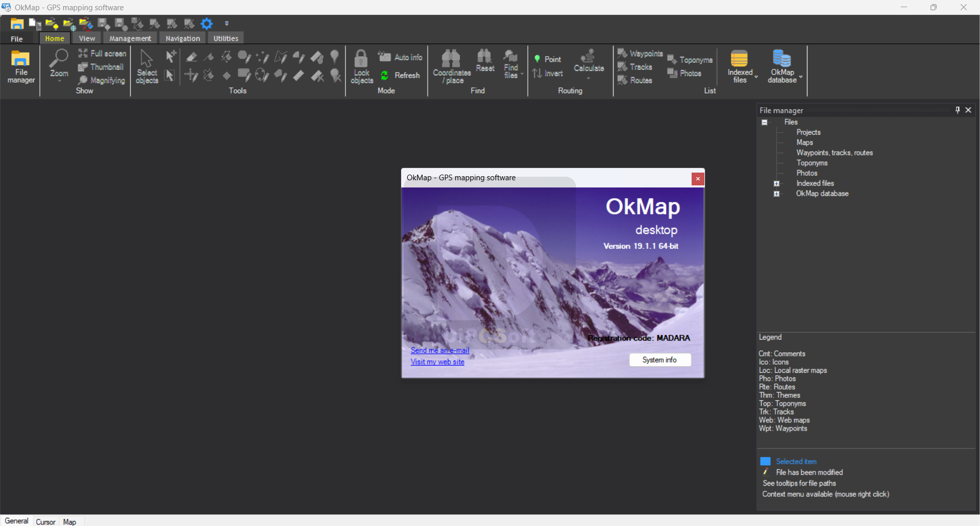The height and width of the screenshot is (526, 980).
Task: Choose the Select objects arrow tool
Action: (146, 67)
